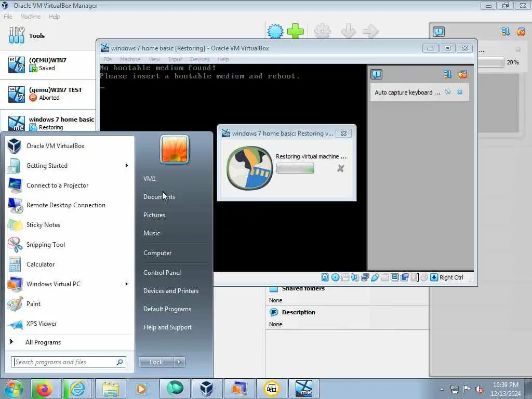Screen dimensions: 532x399
Task: Cancel the Restoring virtual machine progress
Action: [341, 168]
